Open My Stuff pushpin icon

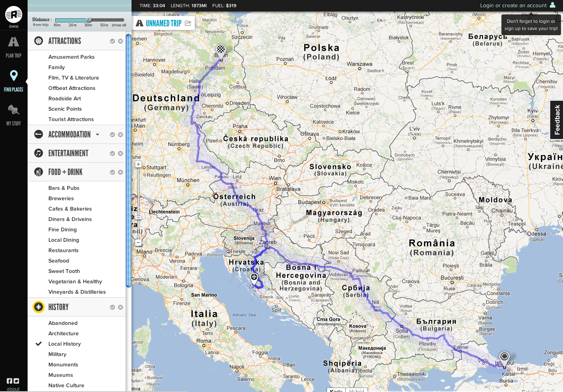pos(14,110)
